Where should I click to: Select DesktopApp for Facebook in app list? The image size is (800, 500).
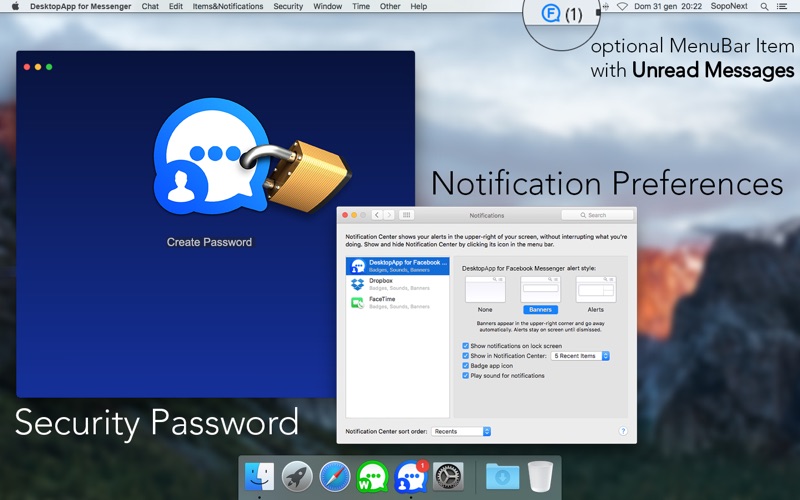pyautogui.click(x=397, y=266)
